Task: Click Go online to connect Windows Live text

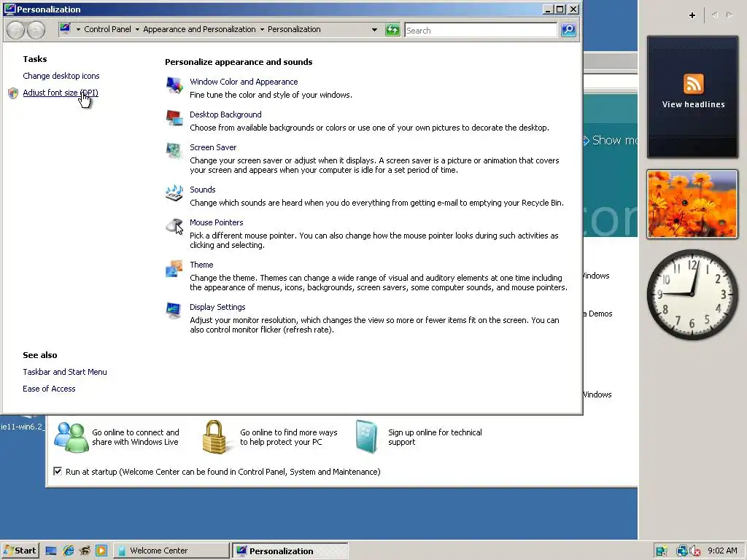Action: 135,437
